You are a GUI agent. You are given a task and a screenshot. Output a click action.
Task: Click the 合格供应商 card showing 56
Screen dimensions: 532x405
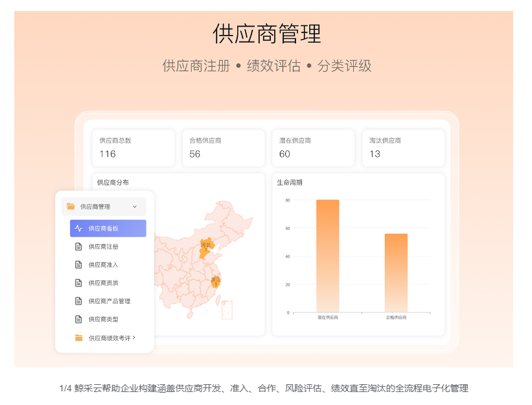(223, 148)
